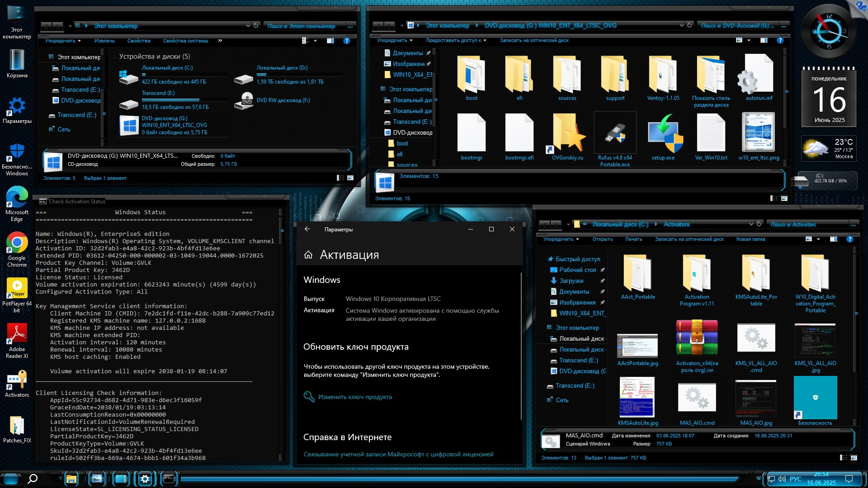Switch to details view in This PC status bar
Viewport: 868px width, 488px height.
(x=340, y=178)
